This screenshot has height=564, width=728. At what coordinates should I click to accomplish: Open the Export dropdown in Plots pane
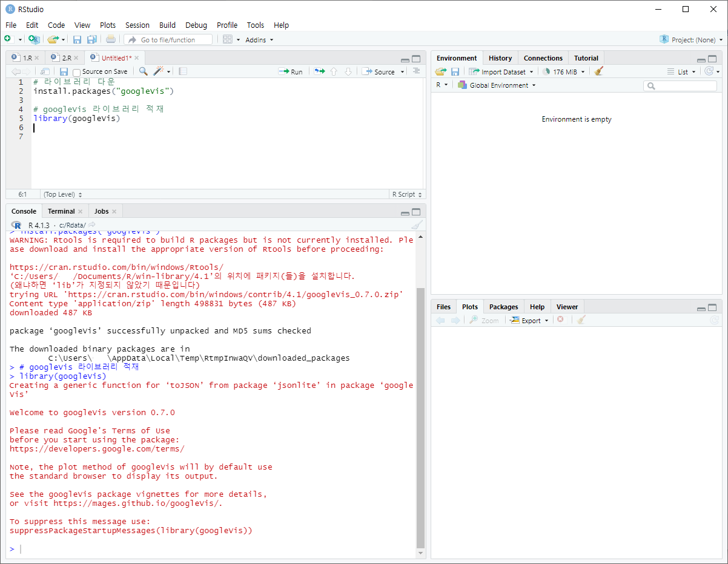pos(529,320)
